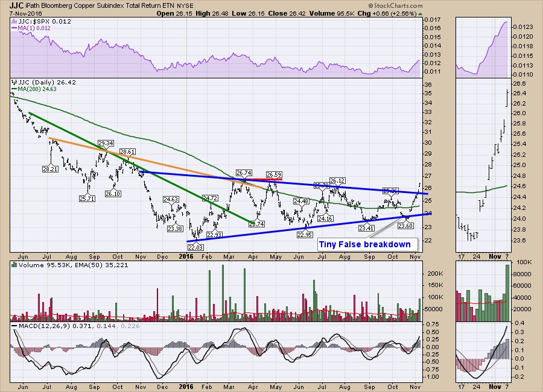Image resolution: width=543 pixels, height=392 pixels.
Task: Click the volume icon beside Volume 95.53K legend
Action: 14,265
